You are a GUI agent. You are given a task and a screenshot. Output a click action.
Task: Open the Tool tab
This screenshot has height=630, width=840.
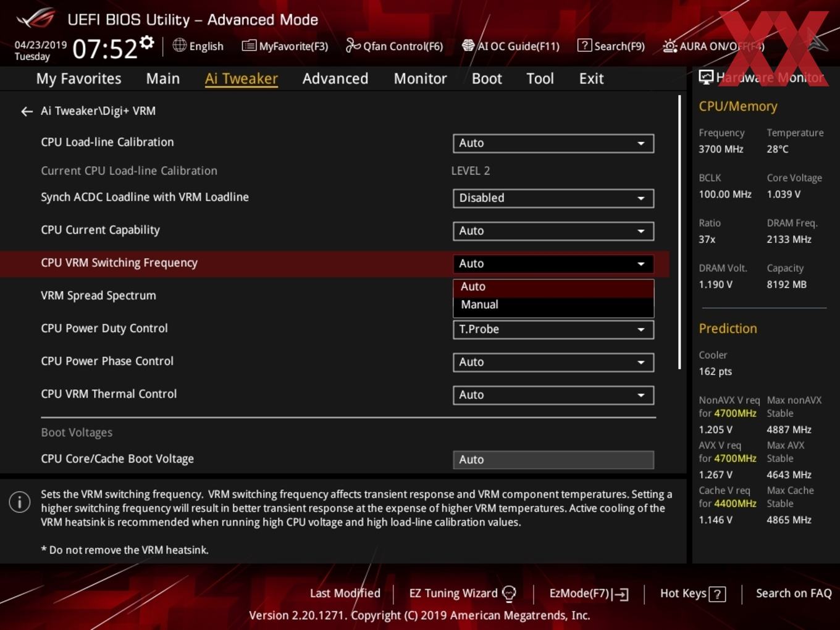tap(540, 78)
